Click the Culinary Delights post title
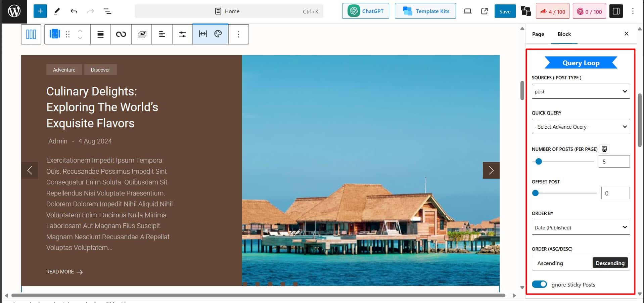The height and width of the screenshot is (303, 644). click(x=102, y=107)
